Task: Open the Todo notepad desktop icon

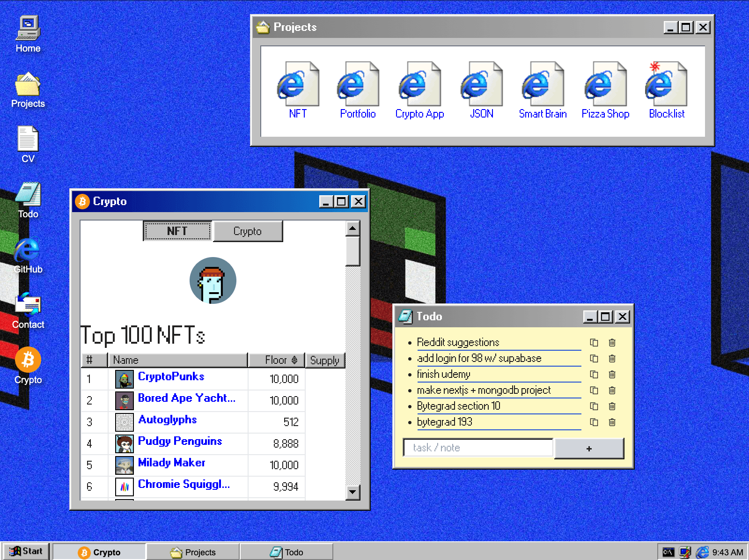Action: click(28, 200)
